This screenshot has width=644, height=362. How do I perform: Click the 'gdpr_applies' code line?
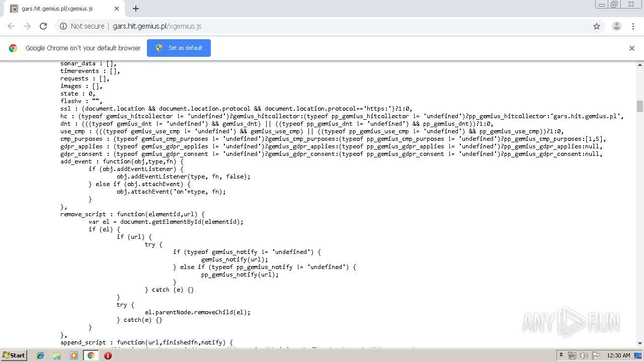(x=332, y=146)
